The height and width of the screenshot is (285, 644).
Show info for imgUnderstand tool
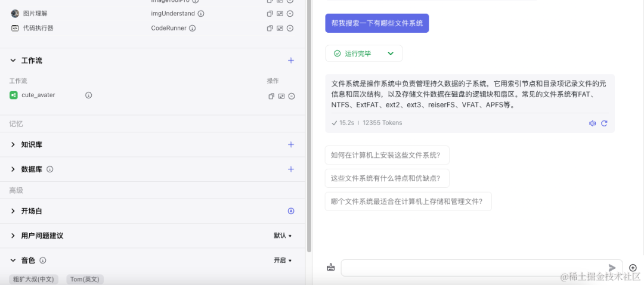click(x=201, y=14)
